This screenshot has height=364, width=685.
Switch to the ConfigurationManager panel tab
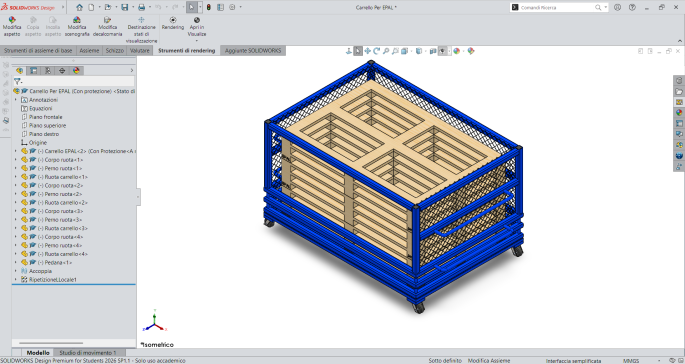point(48,70)
